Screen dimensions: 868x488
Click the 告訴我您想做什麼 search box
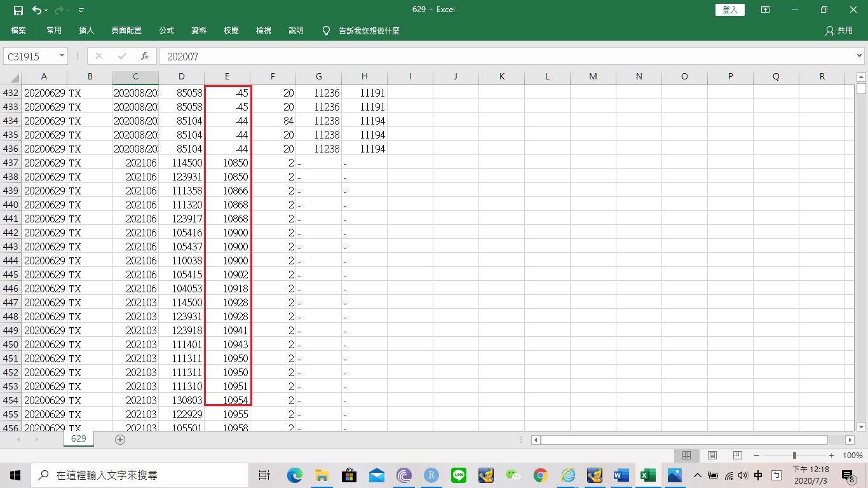click(x=369, y=30)
